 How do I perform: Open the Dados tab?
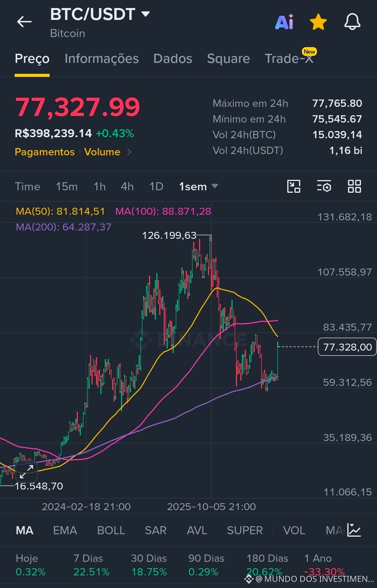tap(173, 59)
